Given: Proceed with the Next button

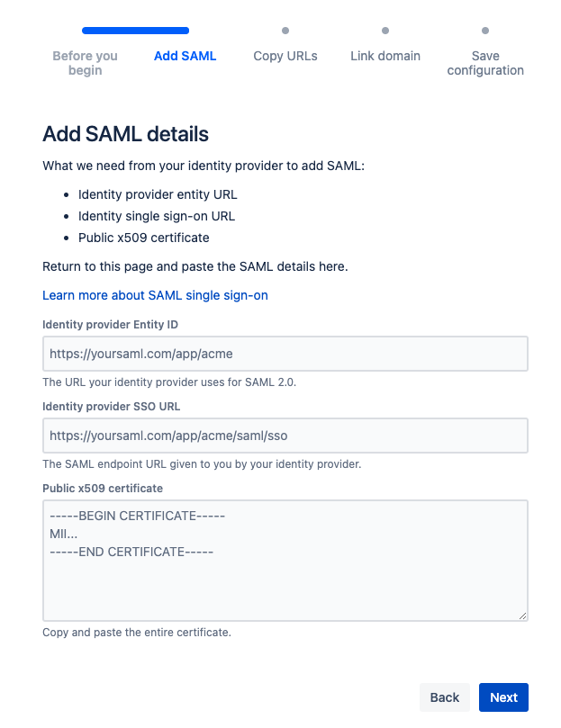Looking at the screenshot, I should coord(503,697).
